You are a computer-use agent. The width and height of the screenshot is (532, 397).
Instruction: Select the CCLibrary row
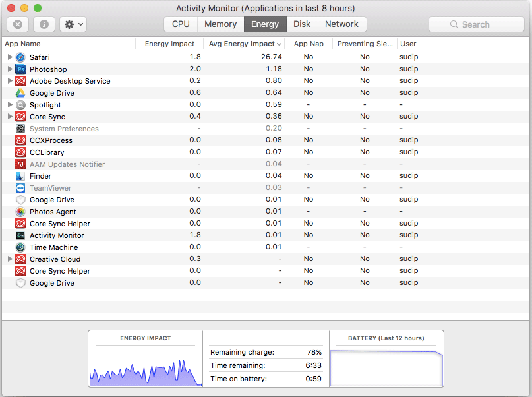point(266,152)
